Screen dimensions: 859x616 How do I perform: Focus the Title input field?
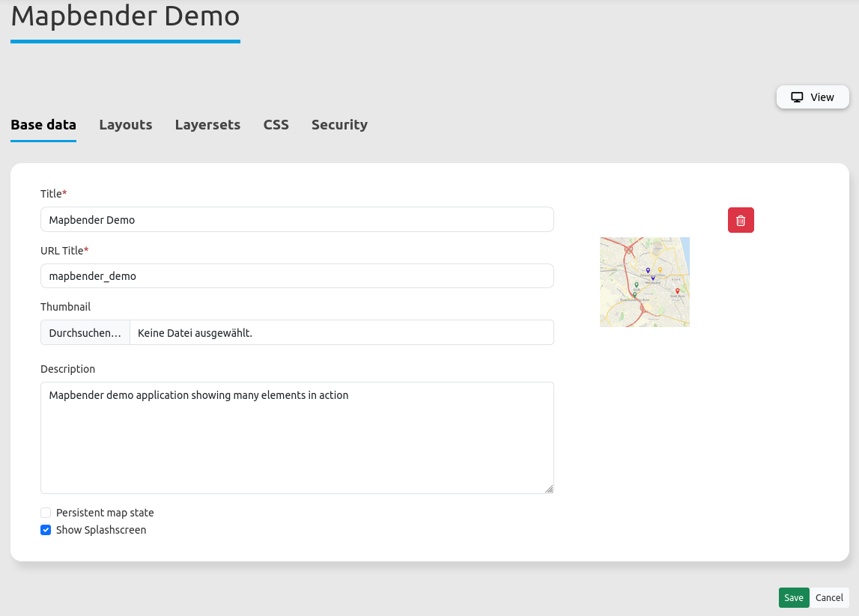coord(297,220)
